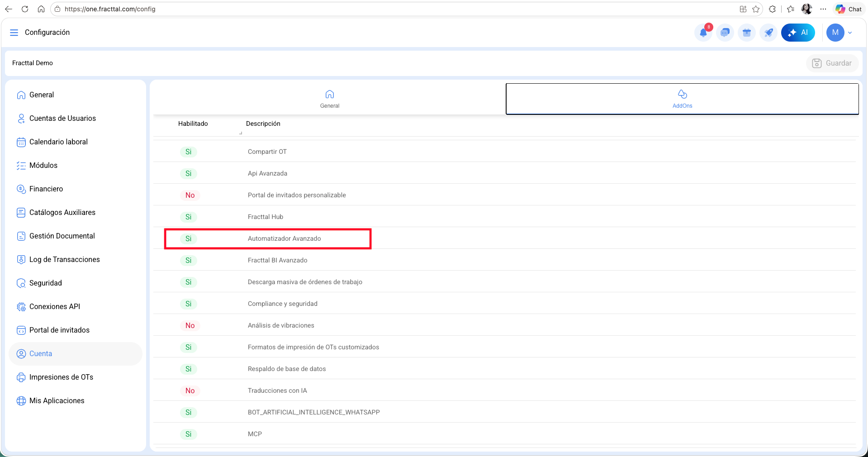Select Cuenta in the sidebar
Viewport: 868px width, 457px height.
tap(76, 354)
